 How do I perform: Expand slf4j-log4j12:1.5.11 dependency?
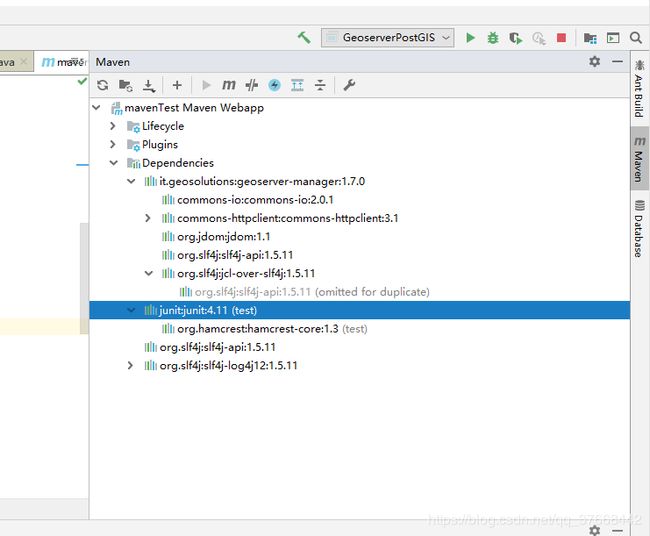(130, 365)
